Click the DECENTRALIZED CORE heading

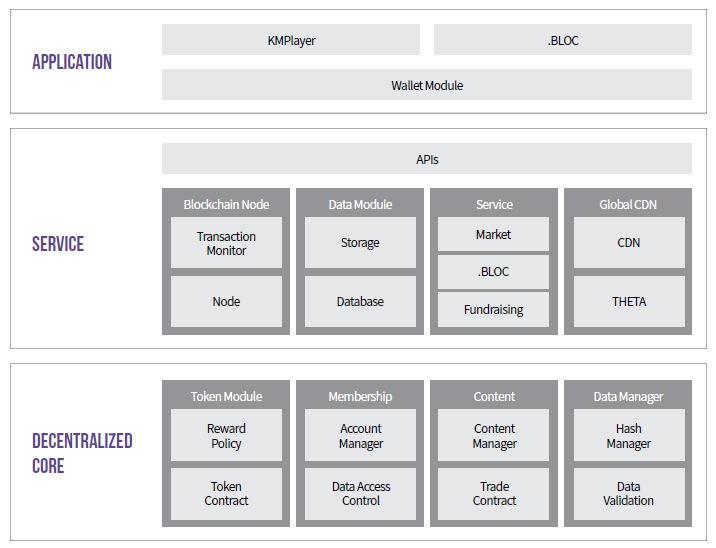point(82,453)
